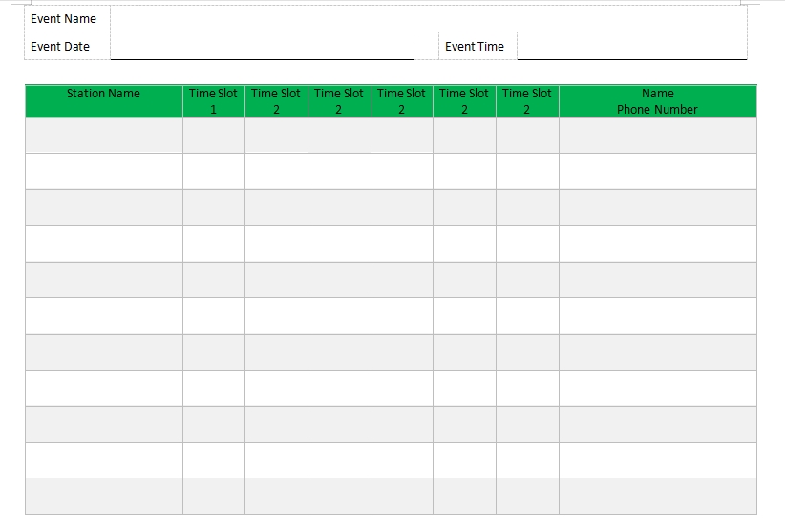Select the Event Name label text
This screenshot has height=532, width=785.
pyautogui.click(x=64, y=19)
